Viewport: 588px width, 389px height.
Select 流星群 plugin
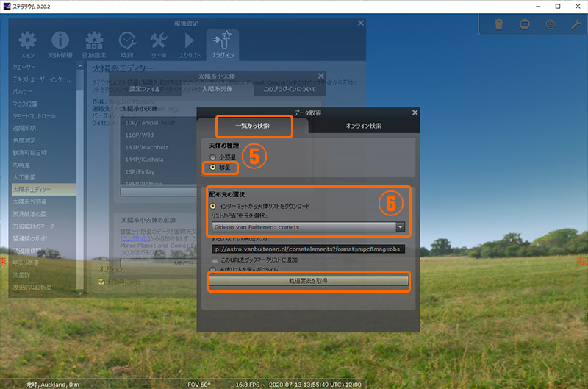click(43, 275)
